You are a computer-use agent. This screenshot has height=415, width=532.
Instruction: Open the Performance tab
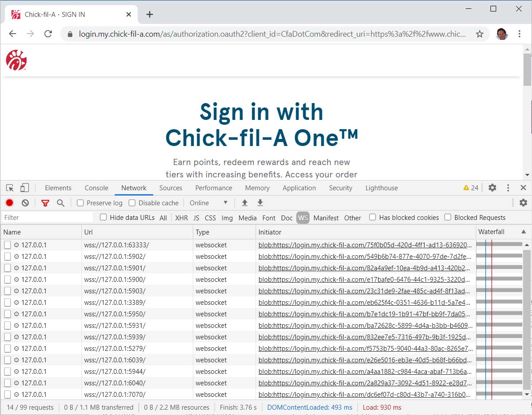pos(214,188)
